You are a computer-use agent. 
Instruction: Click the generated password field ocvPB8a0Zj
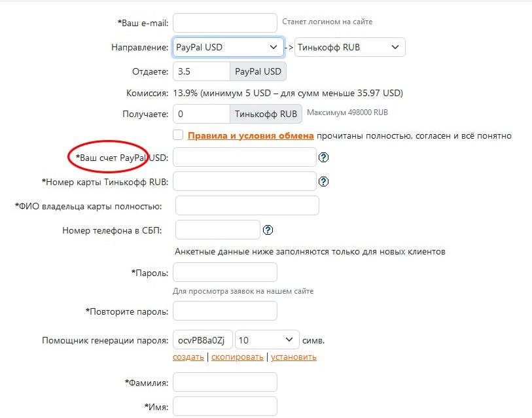pos(203,340)
